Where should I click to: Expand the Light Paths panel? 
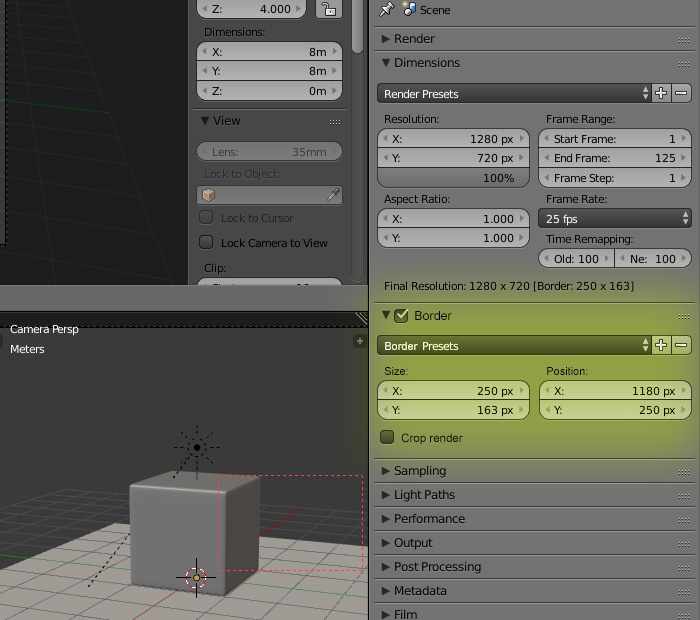pos(386,495)
